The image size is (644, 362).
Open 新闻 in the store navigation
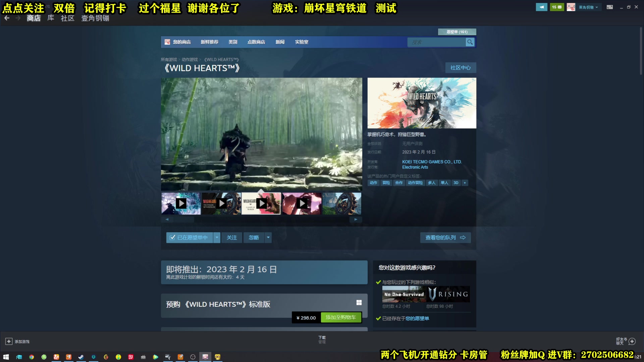tap(280, 42)
